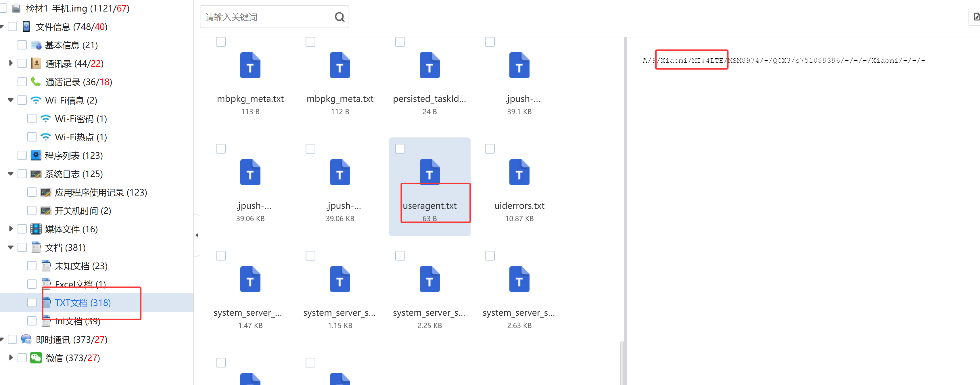980x385 pixels.
Task: Click the WeChat 微信 icon
Action: [36, 358]
